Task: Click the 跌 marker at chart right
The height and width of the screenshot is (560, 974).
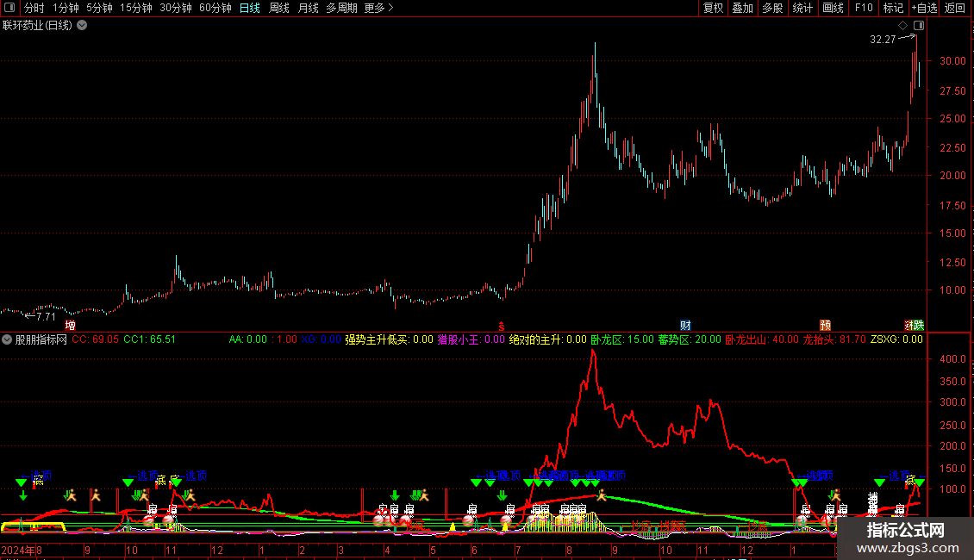Action: (x=919, y=326)
